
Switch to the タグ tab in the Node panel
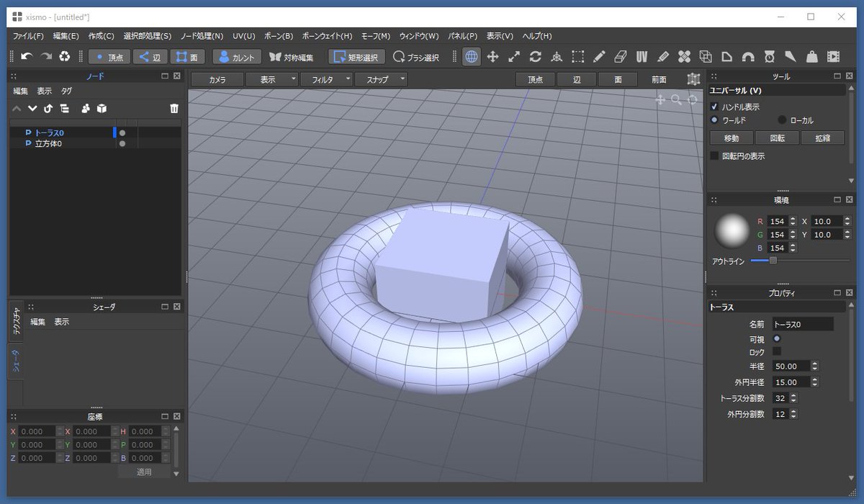pos(67,91)
